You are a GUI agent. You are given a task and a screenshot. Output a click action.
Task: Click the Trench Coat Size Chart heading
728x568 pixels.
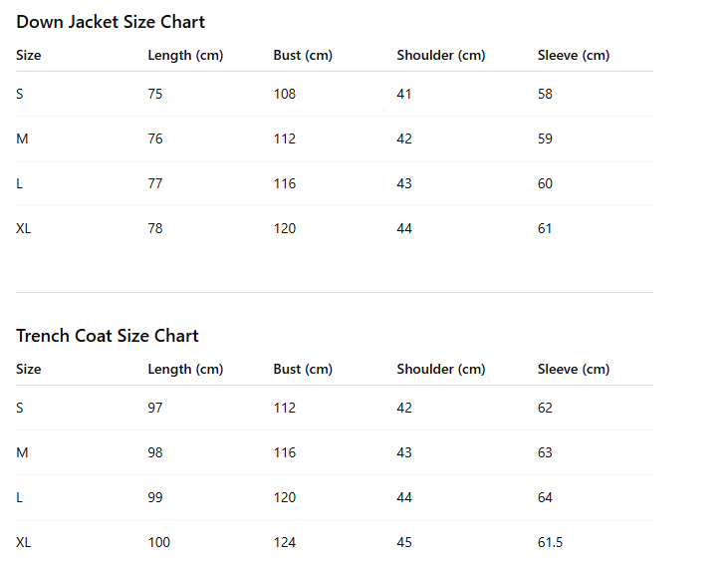[x=108, y=336]
